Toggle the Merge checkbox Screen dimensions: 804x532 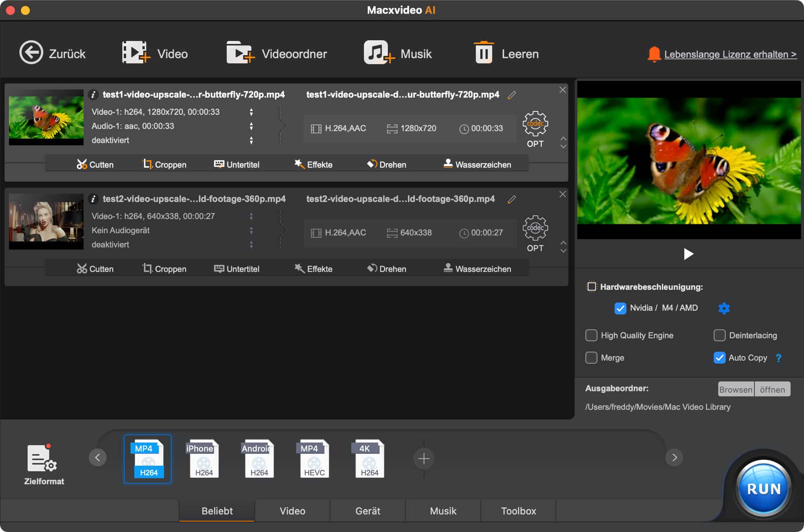(591, 358)
